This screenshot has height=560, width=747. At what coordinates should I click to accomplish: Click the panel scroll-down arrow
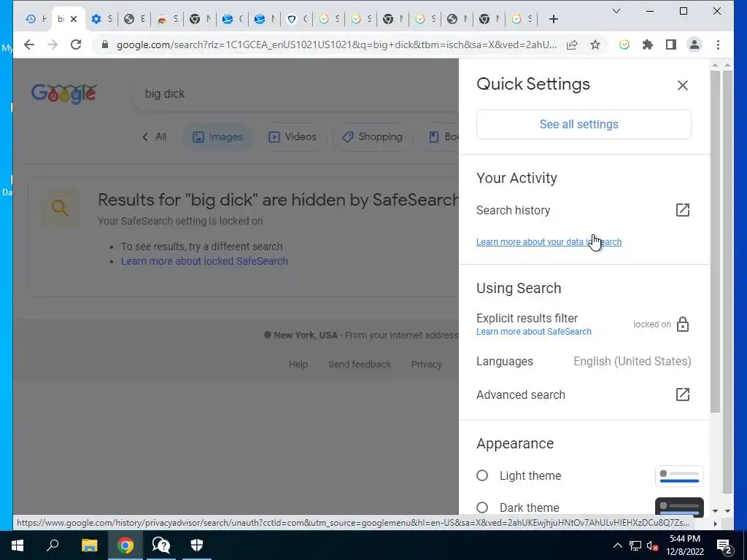715,511
